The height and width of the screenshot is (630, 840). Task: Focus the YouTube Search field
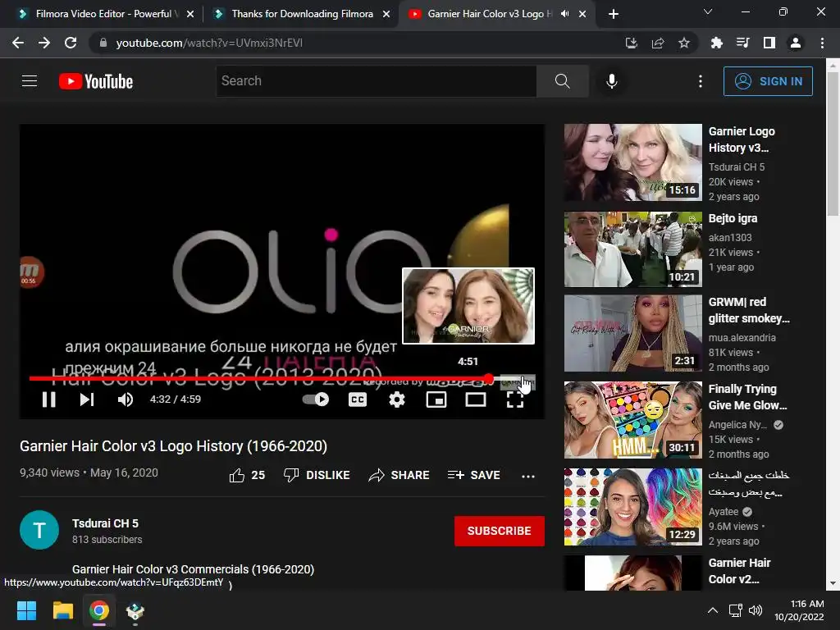point(376,81)
